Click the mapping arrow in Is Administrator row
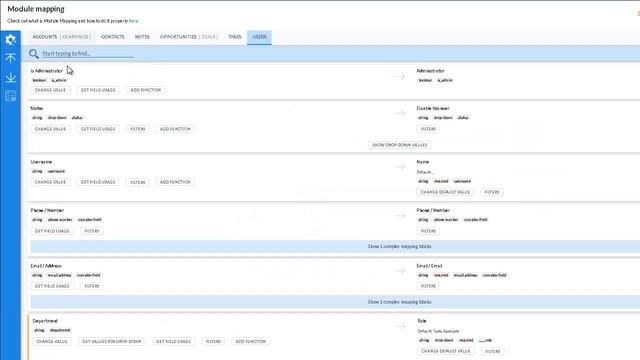Image resolution: width=640 pixels, height=360 pixels. tap(400, 76)
